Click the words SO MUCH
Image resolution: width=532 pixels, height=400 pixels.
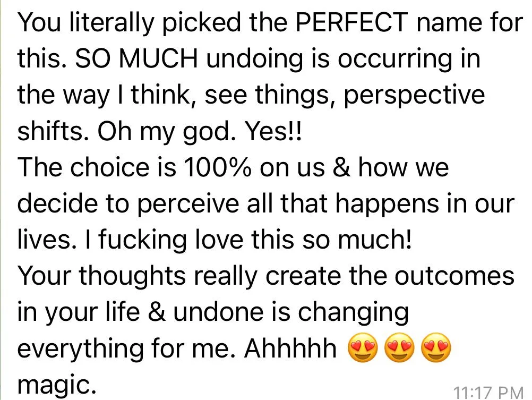(136, 58)
